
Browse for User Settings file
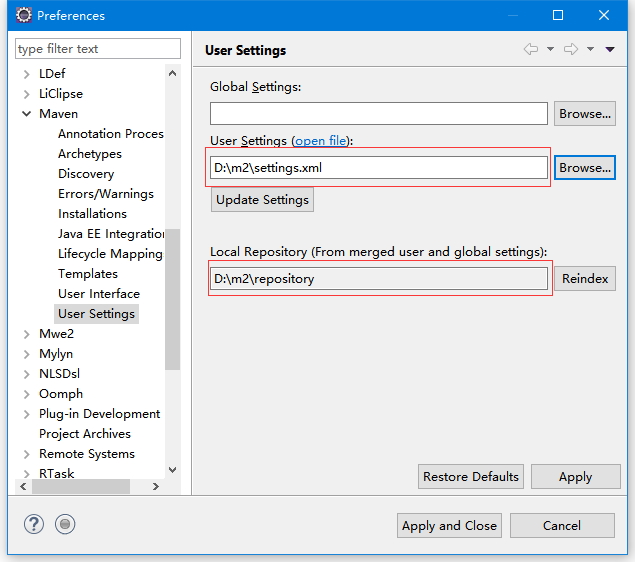tap(585, 168)
